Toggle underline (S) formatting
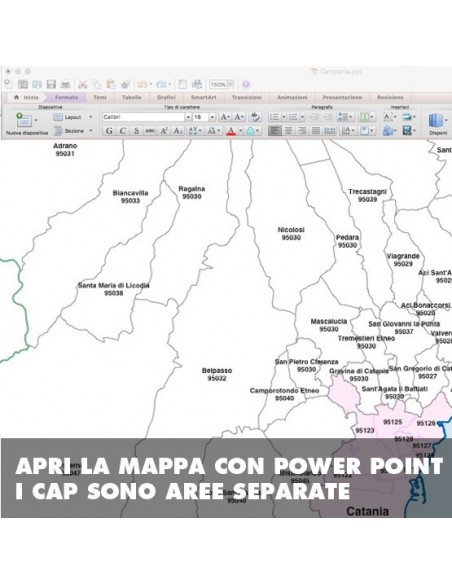The image size is (452, 584). [136, 131]
